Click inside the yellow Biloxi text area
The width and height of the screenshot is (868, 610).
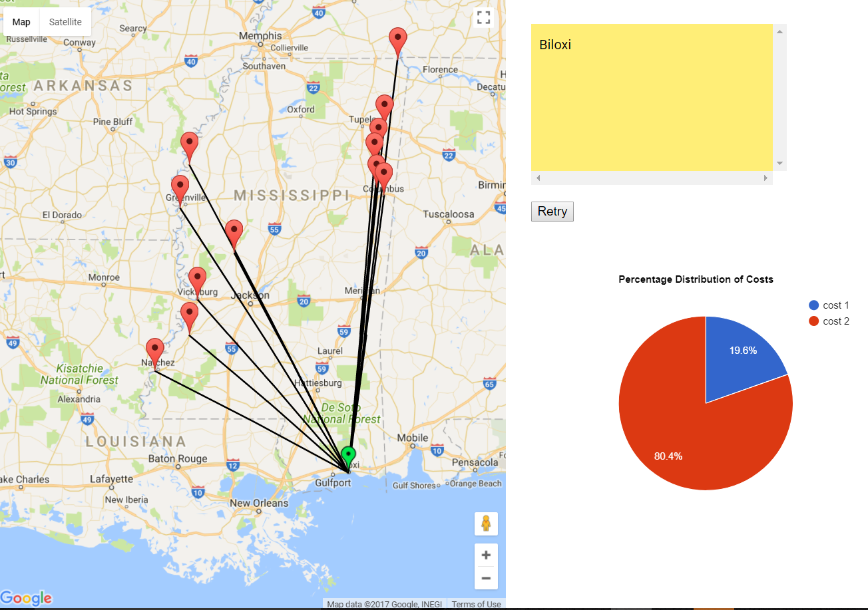coord(651,96)
